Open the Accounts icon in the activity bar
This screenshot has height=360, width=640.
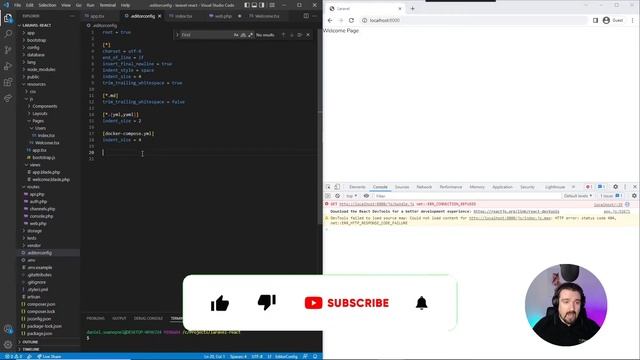[8, 329]
